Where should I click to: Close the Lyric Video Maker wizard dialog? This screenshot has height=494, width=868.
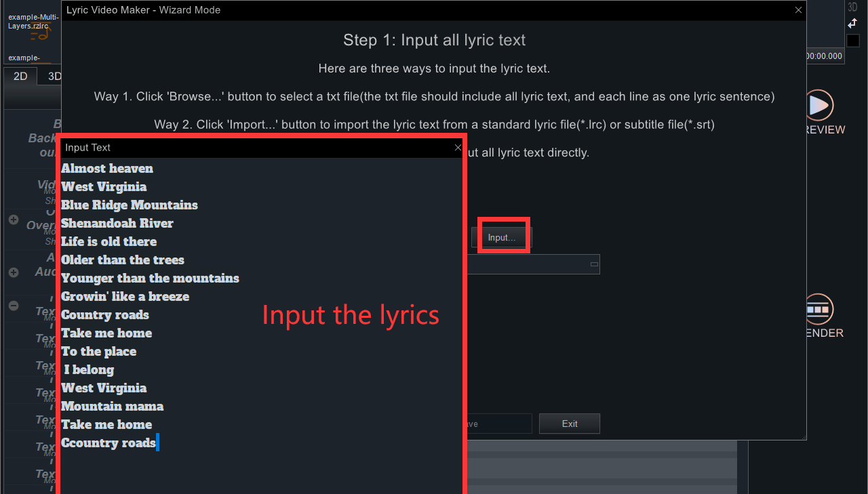pyautogui.click(x=799, y=10)
